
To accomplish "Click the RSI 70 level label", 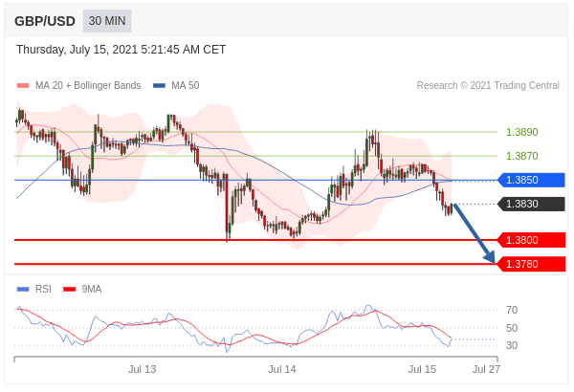I will click(512, 310).
